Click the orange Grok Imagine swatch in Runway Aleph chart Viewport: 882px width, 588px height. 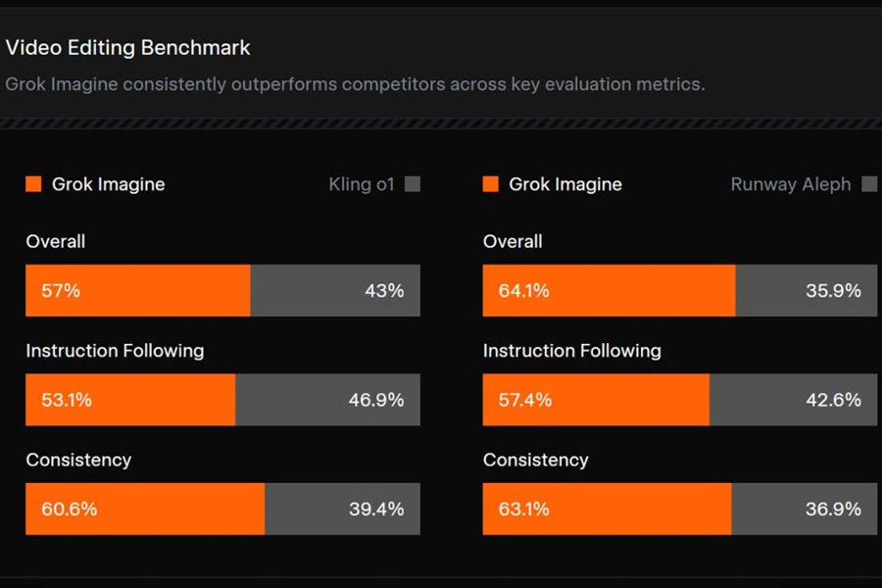491,184
